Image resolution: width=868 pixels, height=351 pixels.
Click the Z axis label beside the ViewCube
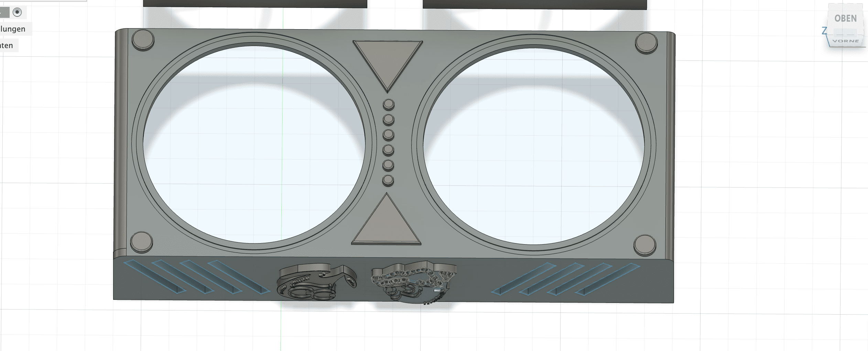tap(824, 31)
